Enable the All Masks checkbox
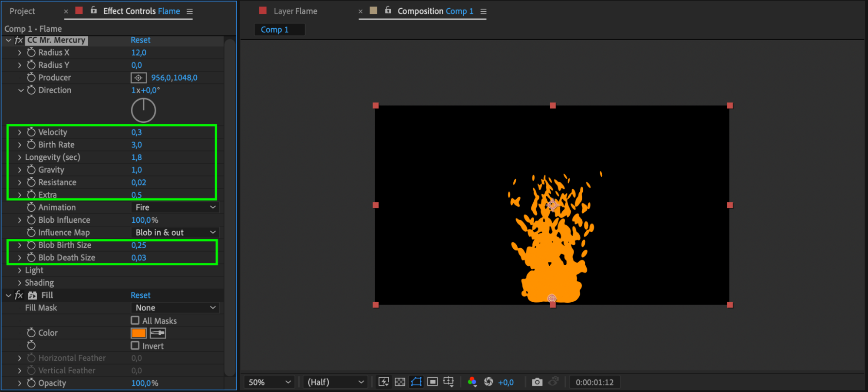Screen dimensions: 868x392 (x=135, y=320)
